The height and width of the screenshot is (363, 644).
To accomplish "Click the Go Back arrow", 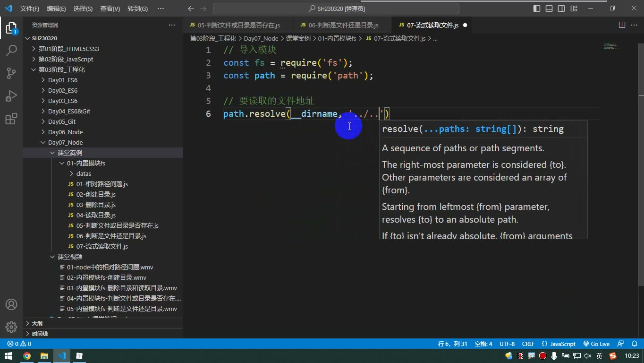I will point(191,9).
